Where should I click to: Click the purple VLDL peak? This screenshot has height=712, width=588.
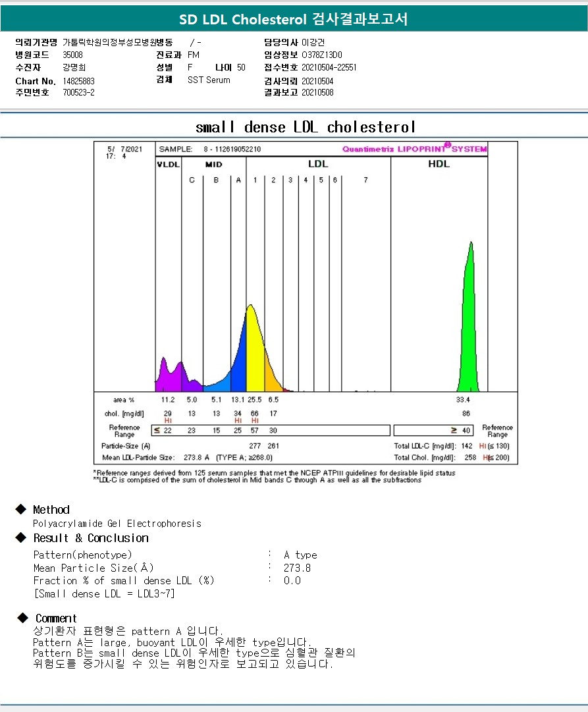[x=165, y=377]
